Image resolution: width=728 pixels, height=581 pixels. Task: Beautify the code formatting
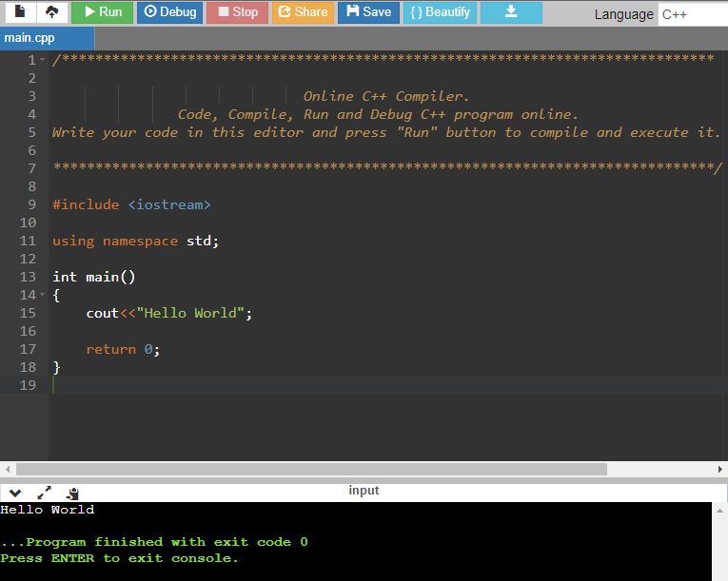[440, 12]
